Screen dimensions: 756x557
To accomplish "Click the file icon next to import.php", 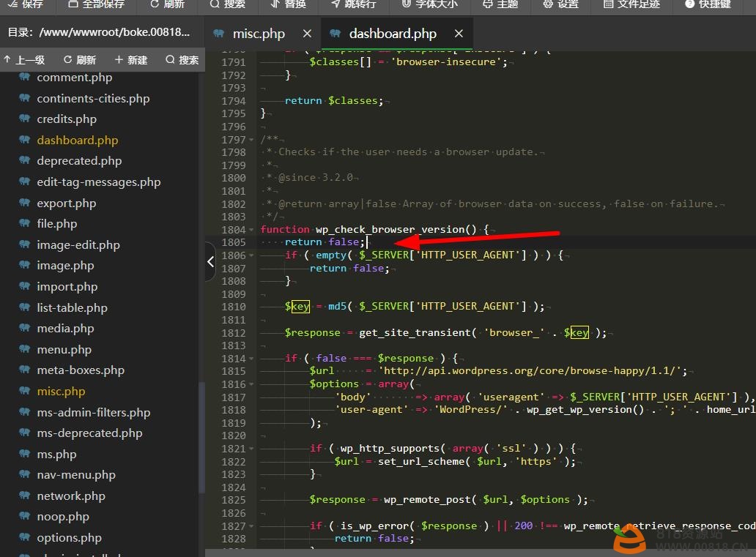I will point(25,287).
